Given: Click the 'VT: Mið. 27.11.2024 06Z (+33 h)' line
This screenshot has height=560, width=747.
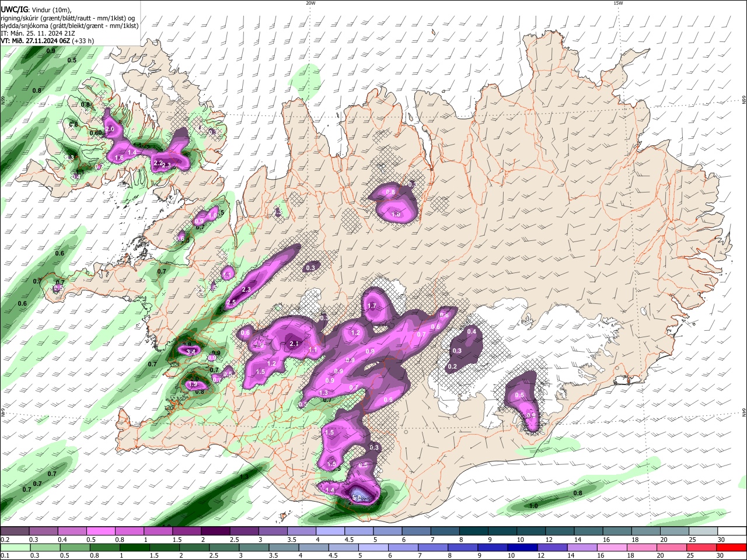Looking at the screenshot, I should click(x=47, y=41).
